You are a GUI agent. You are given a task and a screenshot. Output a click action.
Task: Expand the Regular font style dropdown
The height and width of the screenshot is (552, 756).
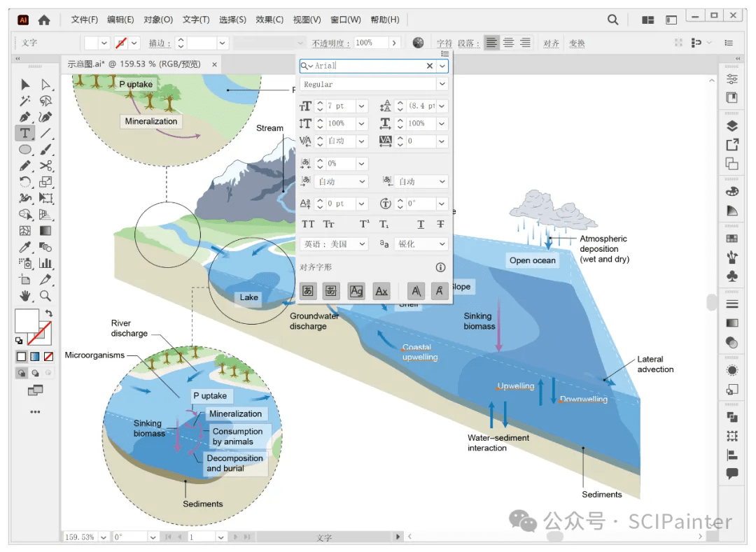442,84
